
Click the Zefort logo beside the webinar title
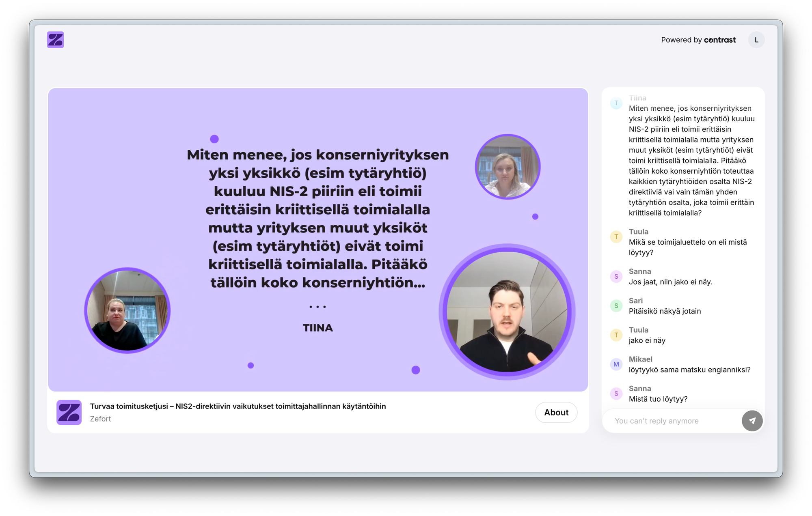(x=69, y=412)
